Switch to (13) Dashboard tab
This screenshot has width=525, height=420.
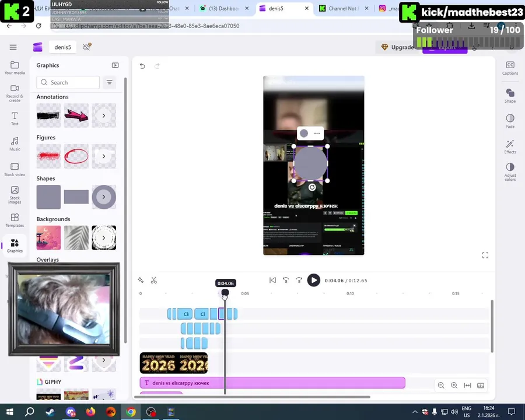(225, 8)
